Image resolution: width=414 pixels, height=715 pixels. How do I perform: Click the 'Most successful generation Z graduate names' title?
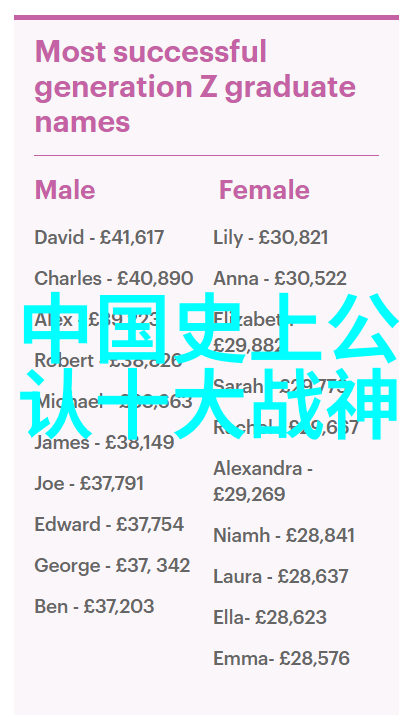195,87
